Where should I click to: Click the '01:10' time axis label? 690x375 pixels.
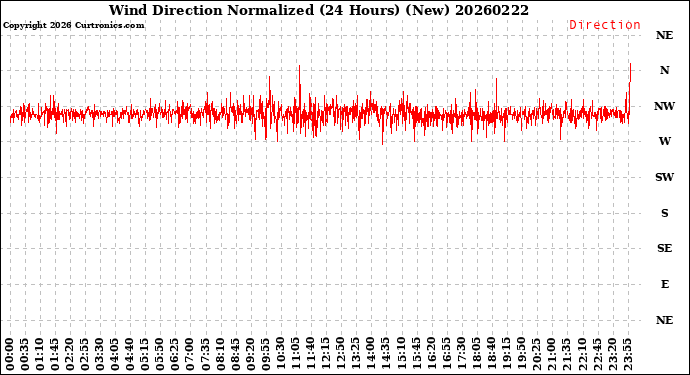click(x=40, y=354)
